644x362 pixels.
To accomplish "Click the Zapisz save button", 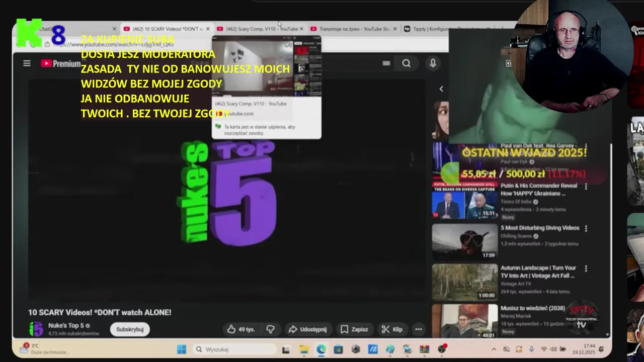I will [354, 329].
